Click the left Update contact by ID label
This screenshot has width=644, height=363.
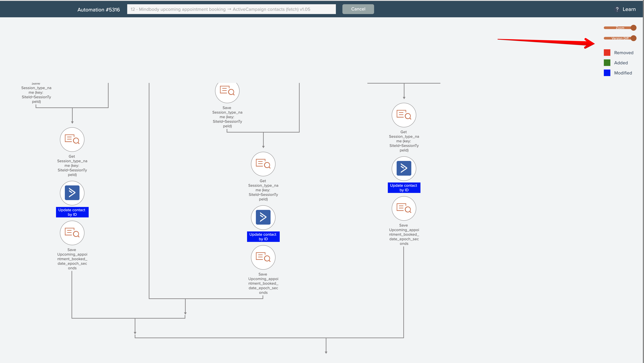pos(72,212)
